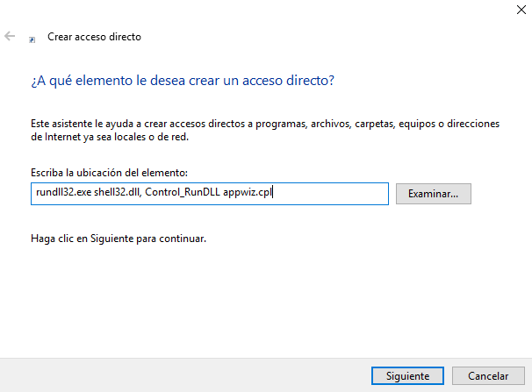Click the blank white area below the hint text
Image resolution: width=532 pixels, height=392 pixels.
coord(263,298)
